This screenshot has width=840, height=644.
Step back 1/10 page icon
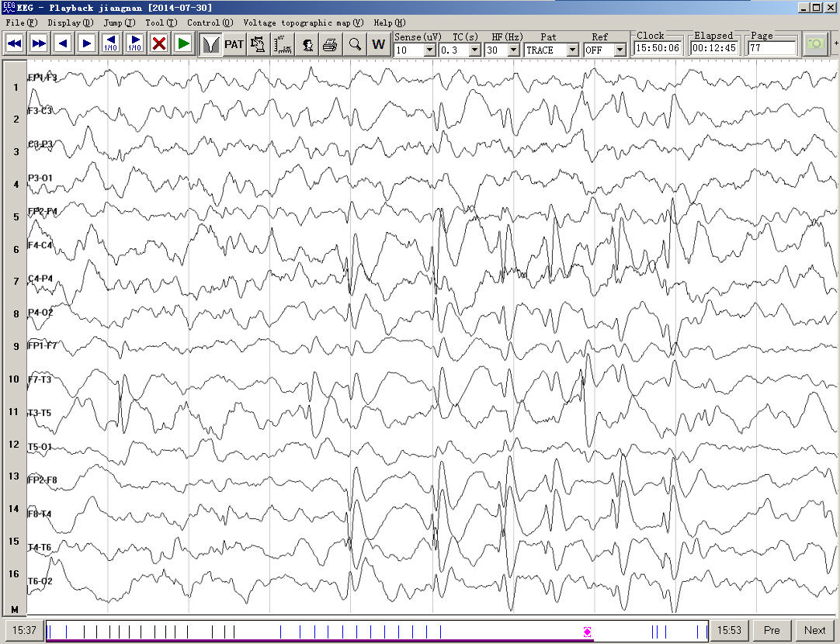tap(110, 43)
